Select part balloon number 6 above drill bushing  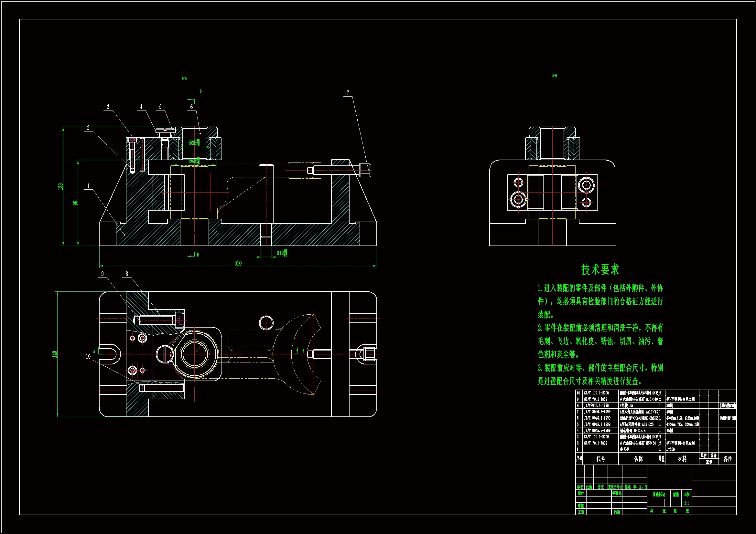coord(191,107)
